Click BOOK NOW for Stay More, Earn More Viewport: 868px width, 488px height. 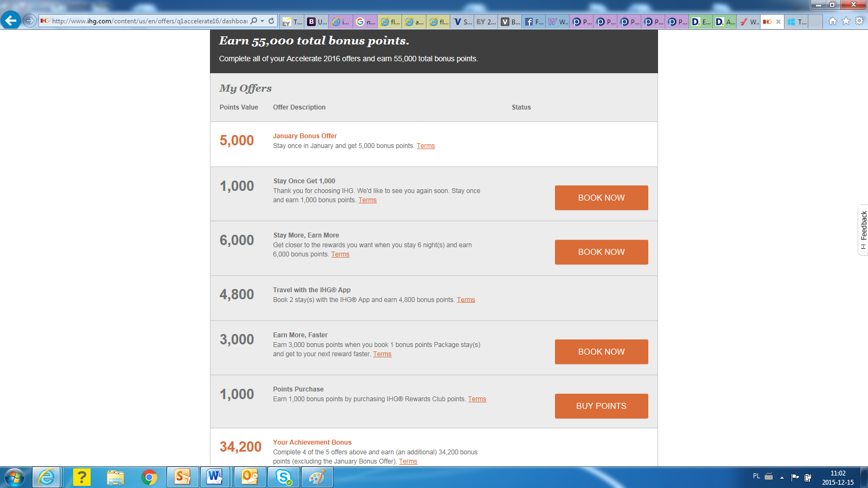[601, 252]
